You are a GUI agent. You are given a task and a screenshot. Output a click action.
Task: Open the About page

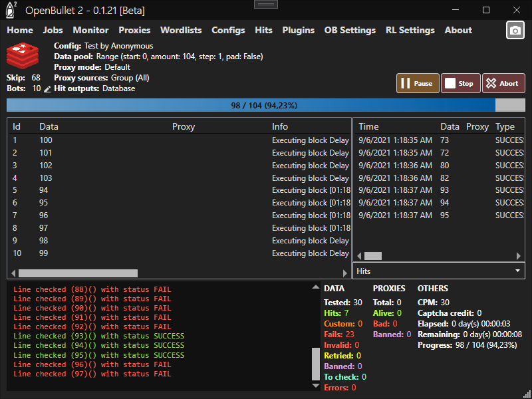(x=458, y=30)
